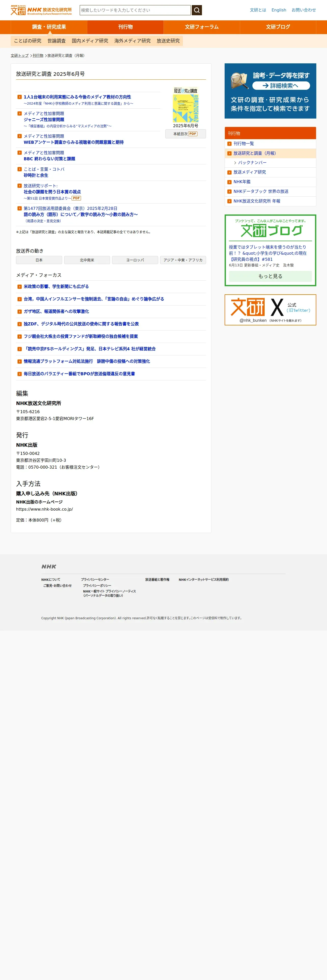Click the もっと見る button
Image resolution: width=327 pixels, height=980 pixels.
(270, 276)
